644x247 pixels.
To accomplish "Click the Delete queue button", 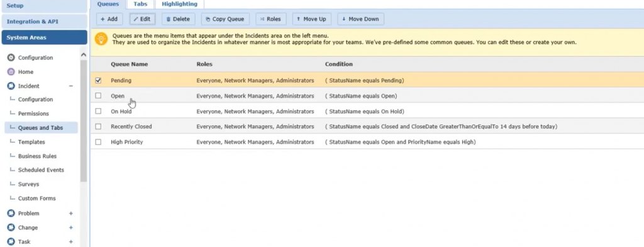I will [178, 19].
